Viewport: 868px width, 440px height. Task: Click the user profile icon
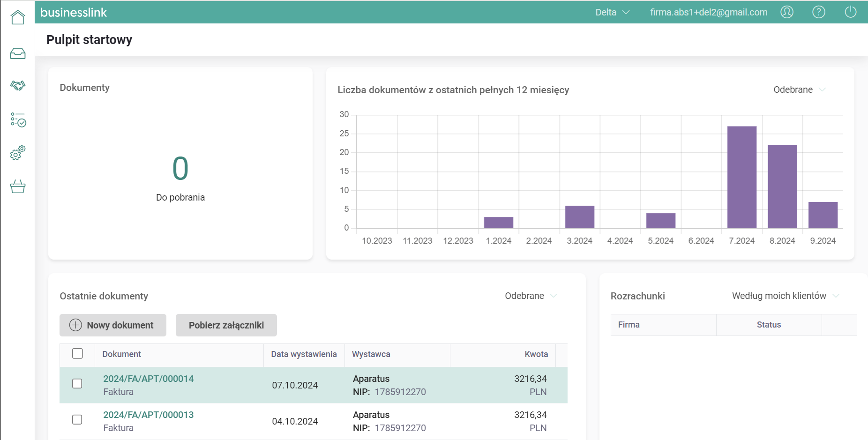[x=787, y=12]
